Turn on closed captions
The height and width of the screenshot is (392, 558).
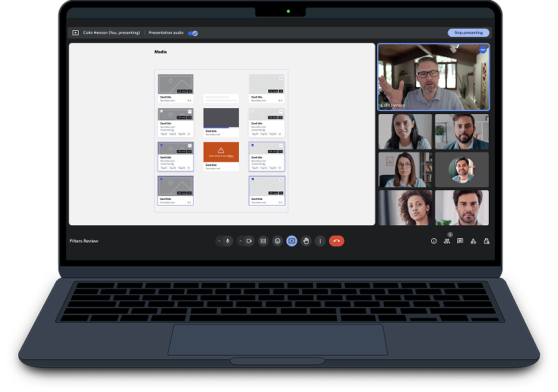click(264, 241)
